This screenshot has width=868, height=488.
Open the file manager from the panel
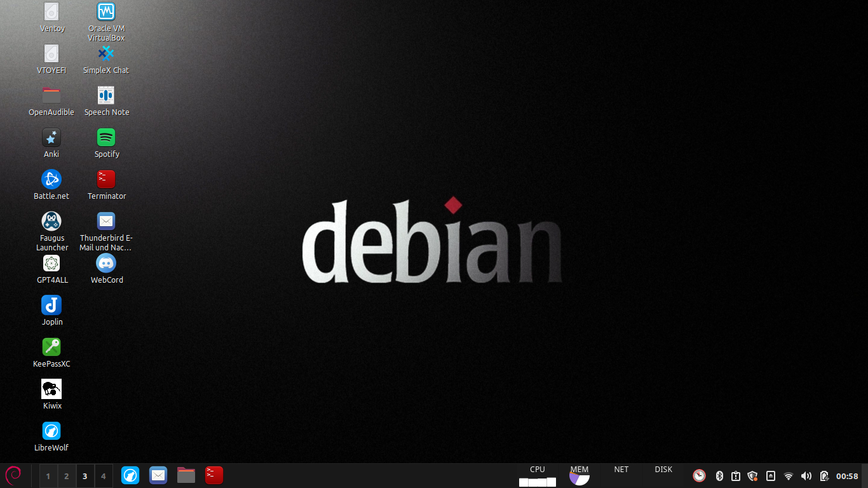[x=186, y=475]
